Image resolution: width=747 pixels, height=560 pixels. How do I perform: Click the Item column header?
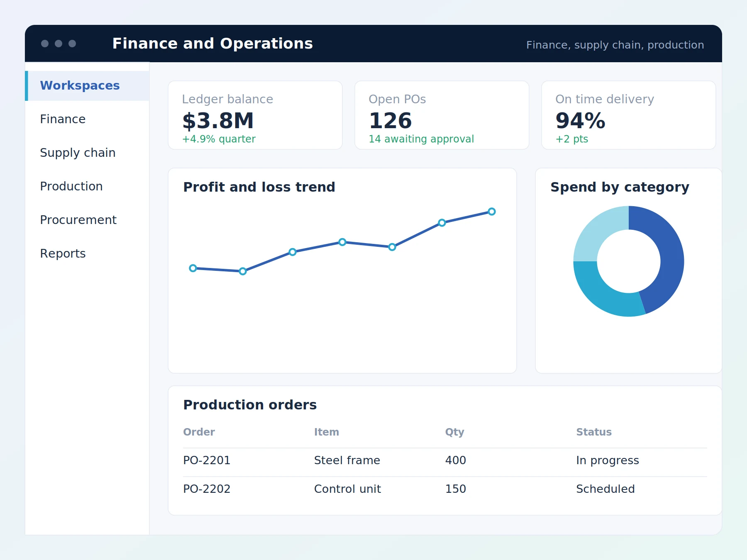pyautogui.click(x=327, y=432)
